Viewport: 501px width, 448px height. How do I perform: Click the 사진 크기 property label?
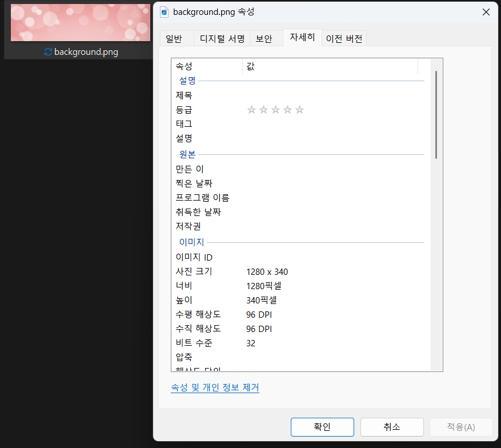194,271
